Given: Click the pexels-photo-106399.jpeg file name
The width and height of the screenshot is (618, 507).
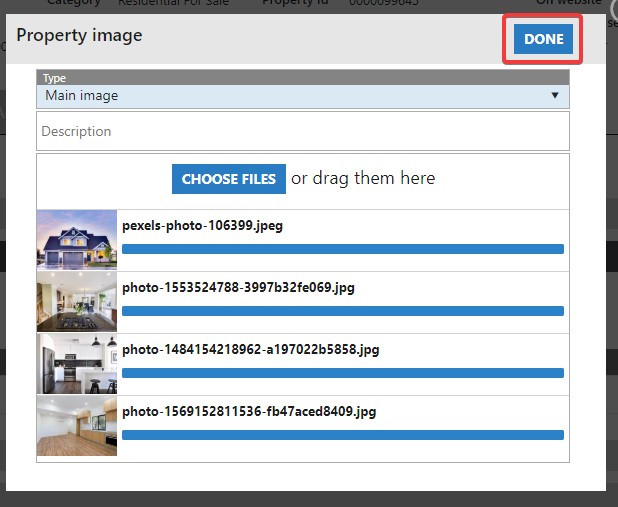Looking at the screenshot, I should click(x=202, y=226).
